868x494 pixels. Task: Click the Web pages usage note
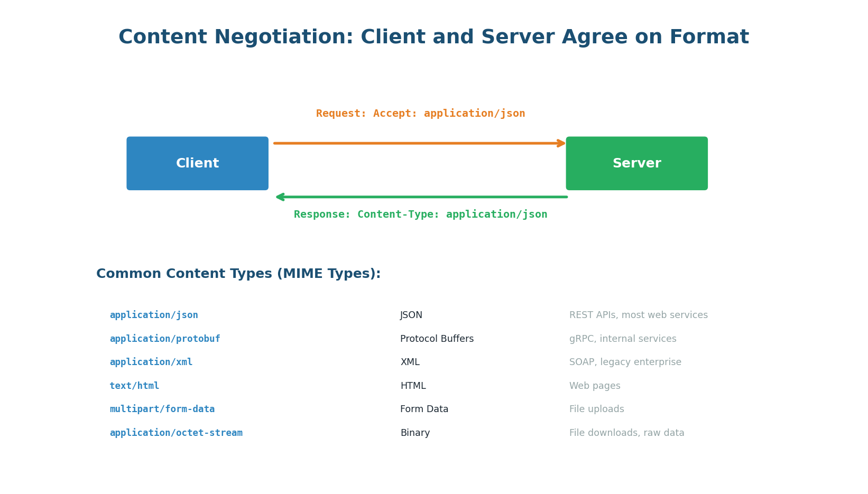pyautogui.click(x=595, y=386)
